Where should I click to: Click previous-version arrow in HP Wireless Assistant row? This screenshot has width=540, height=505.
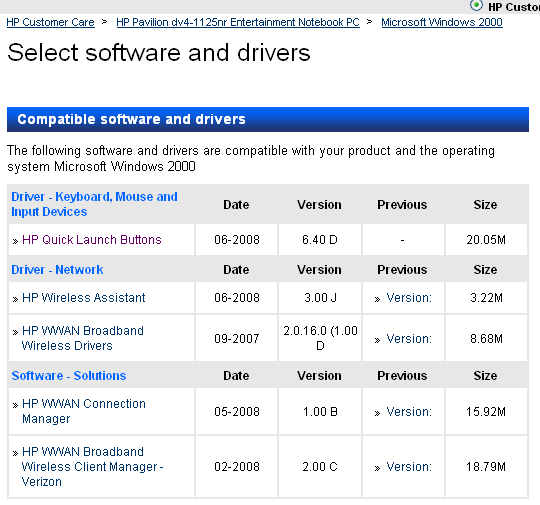(x=377, y=299)
